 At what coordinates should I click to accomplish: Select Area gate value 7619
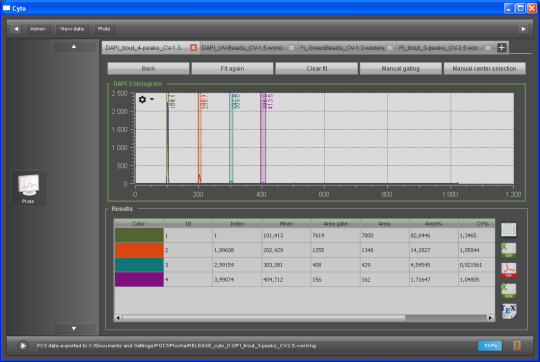coord(335,236)
